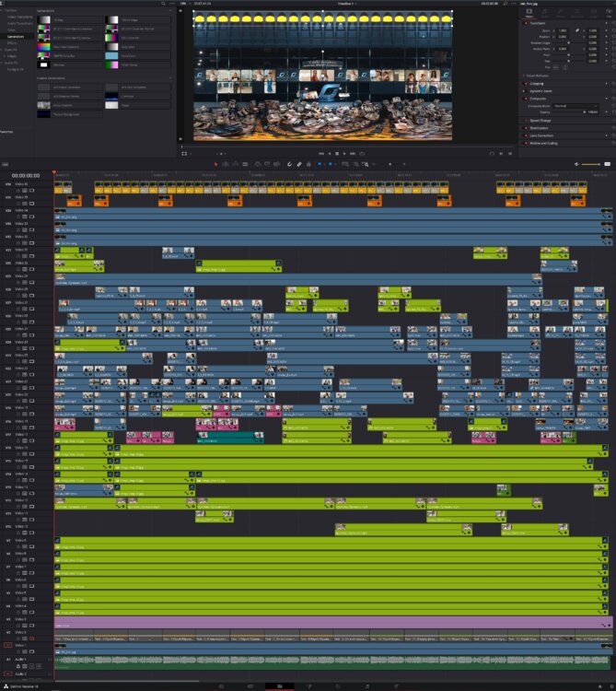Open project settings gear at bottom right
Screen dimensions: 616x691
click(x=607, y=686)
